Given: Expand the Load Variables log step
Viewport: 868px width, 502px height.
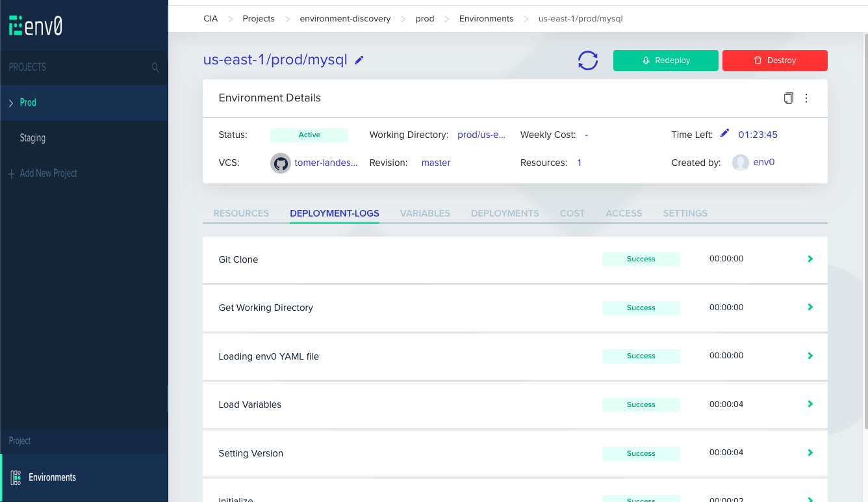Looking at the screenshot, I should [x=810, y=404].
